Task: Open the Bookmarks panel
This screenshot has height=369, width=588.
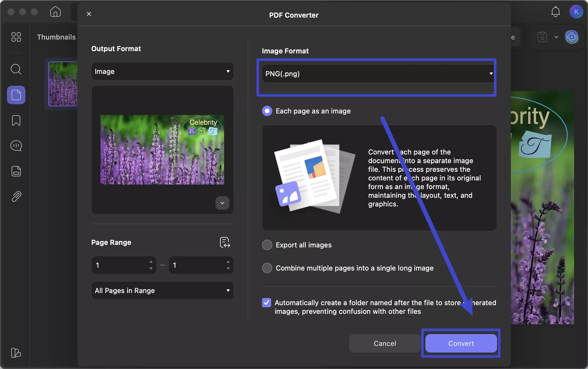Action: [16, 120]
